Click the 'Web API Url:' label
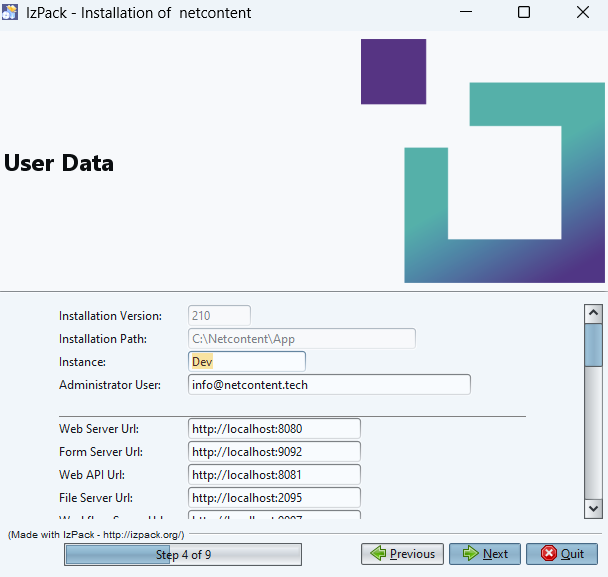 [x=92, y=475]
